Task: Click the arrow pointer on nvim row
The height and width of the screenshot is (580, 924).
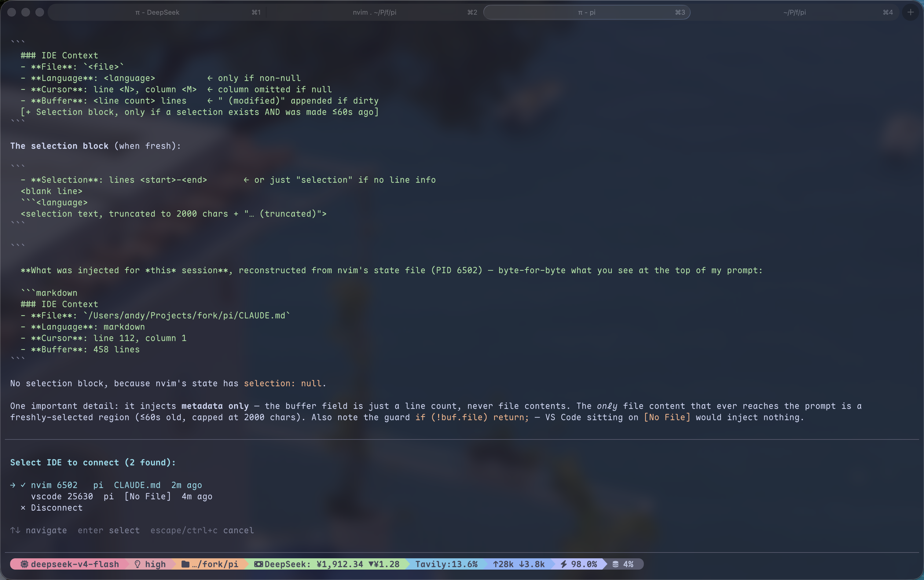Action: [x=13, y=485]
